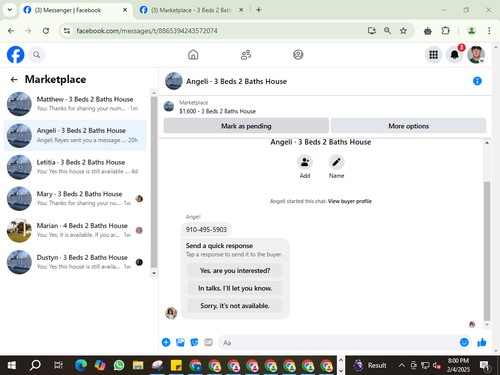
Task: Open Windows taskbar search
Action: click(35, 365)
